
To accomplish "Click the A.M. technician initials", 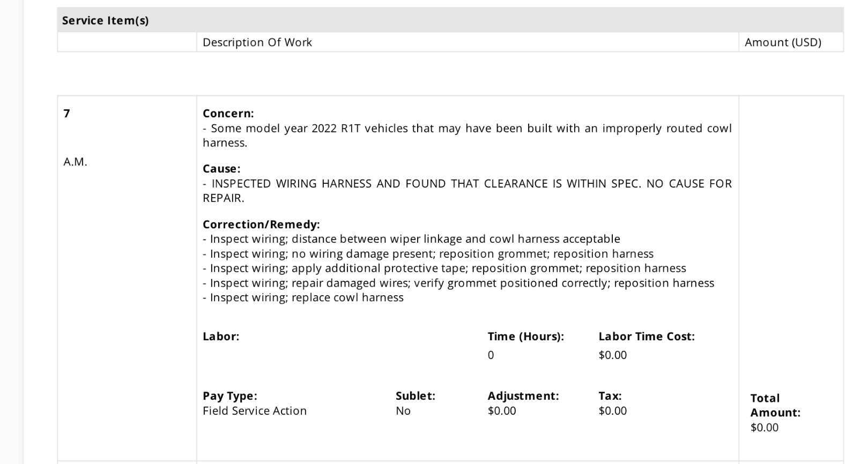I will pos(75,162).
